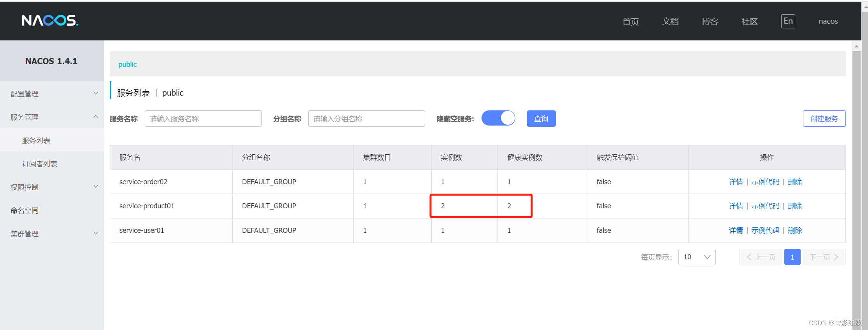The height and width of the screenshot is (330, 868).
Task: Open the page size dropdown showing 10
Action: pyautogui.click(x=697, y=257)
